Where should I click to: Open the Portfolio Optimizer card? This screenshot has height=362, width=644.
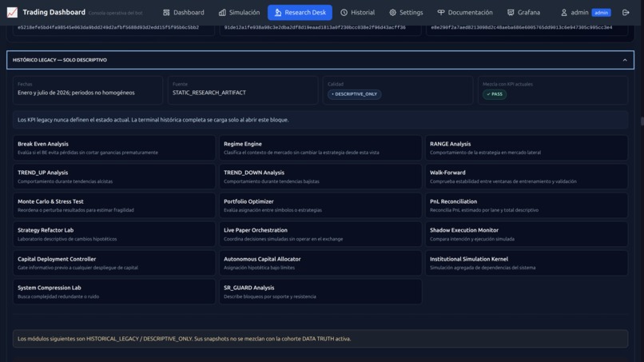pos(320,205)
